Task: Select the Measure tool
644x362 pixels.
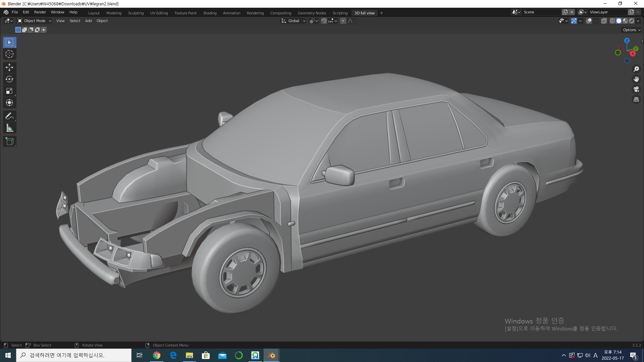Action: pyautogui.click(x=9, y=128)
